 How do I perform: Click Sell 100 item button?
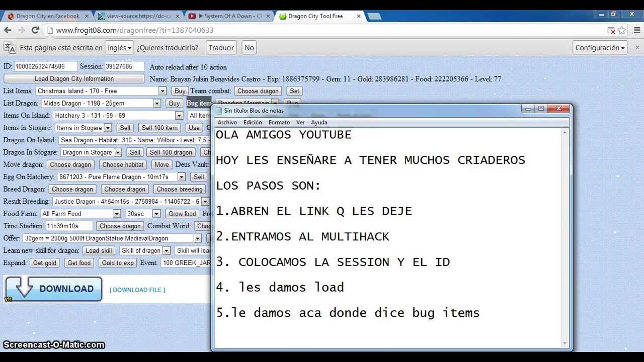point(159,128)
